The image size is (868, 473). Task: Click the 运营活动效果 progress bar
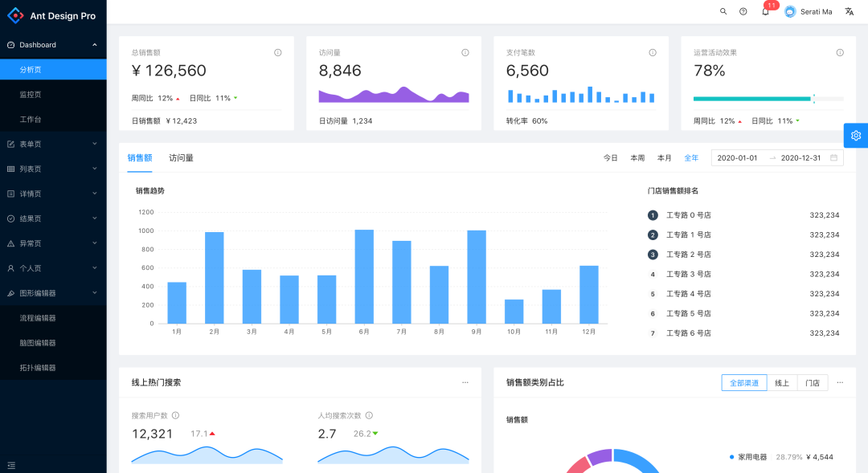768,99
